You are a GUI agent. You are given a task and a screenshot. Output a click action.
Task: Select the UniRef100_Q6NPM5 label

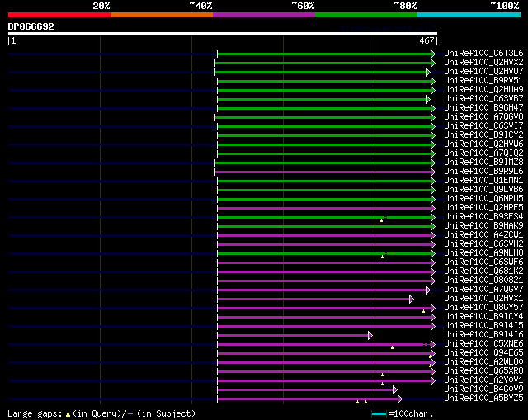(483, 199)
